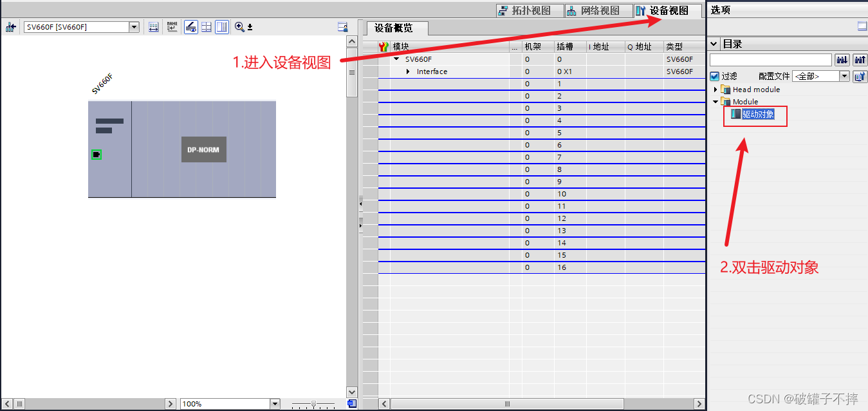The height and width of the screenshot is (411, 868).
Task: Click the options pane layout icon top right
Action: (x=862, y=26)
